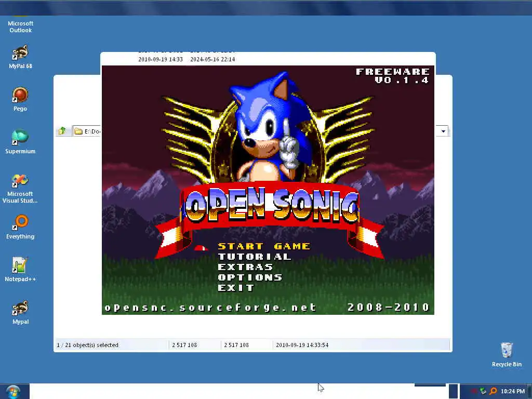Click the file date '2024-05-16 22:14'
Screen dimensions: 532x399
click(x=212, y=59)
